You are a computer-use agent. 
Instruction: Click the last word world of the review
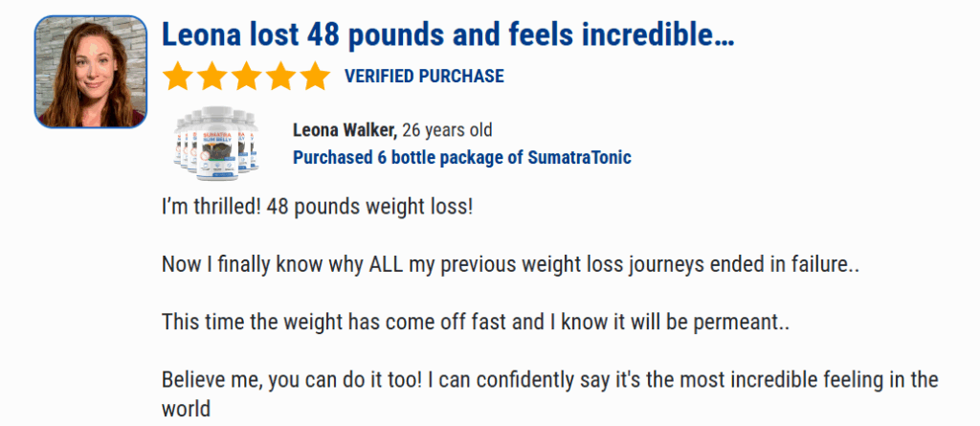[x=187, y=409]
